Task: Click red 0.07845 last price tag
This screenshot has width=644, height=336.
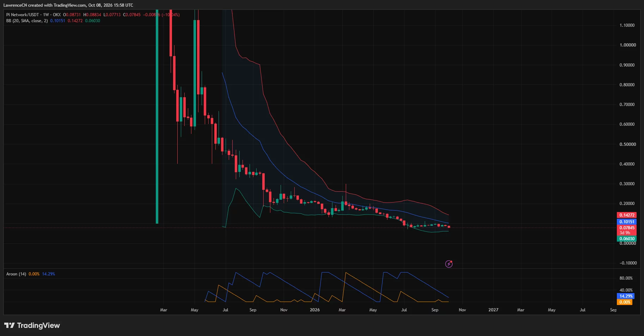Action: coord(627,228)
